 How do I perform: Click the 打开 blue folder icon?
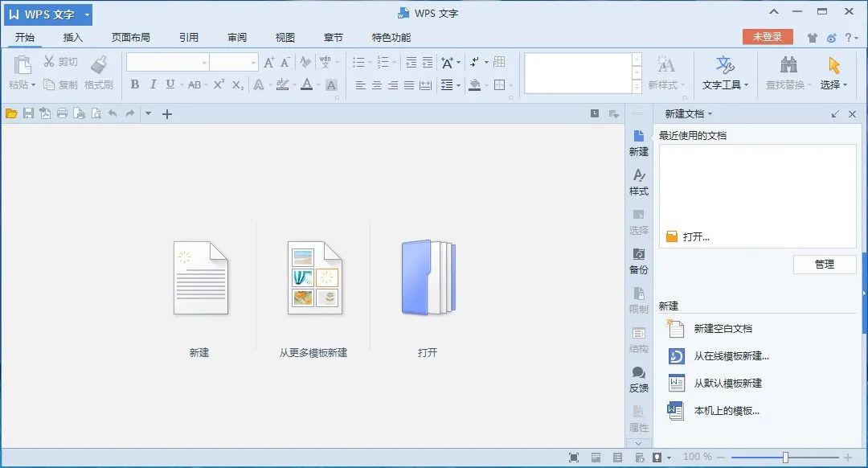click(428, 278)
